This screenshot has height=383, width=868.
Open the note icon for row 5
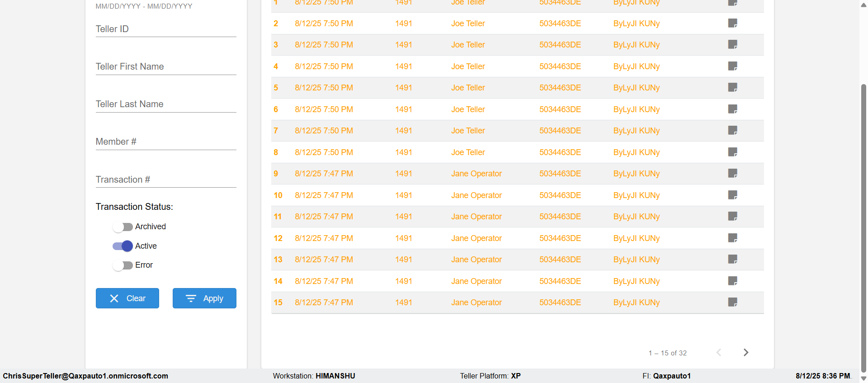coord(732,87)
